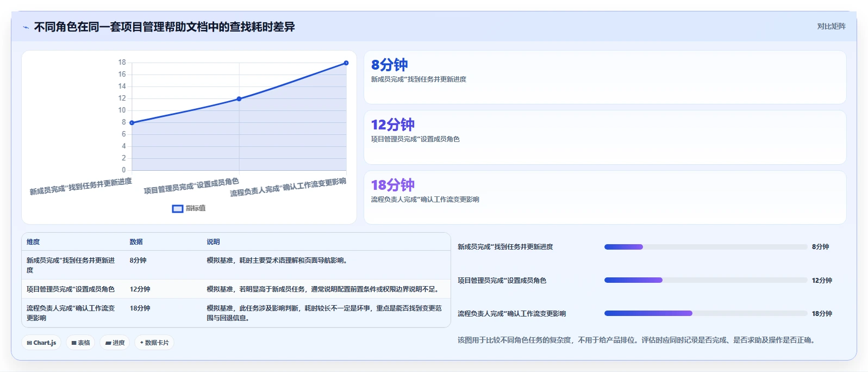Image resolution: width=868 pixels, height=372 pixels.
Task: Click the 说明 column header
Action: point(213,242)
